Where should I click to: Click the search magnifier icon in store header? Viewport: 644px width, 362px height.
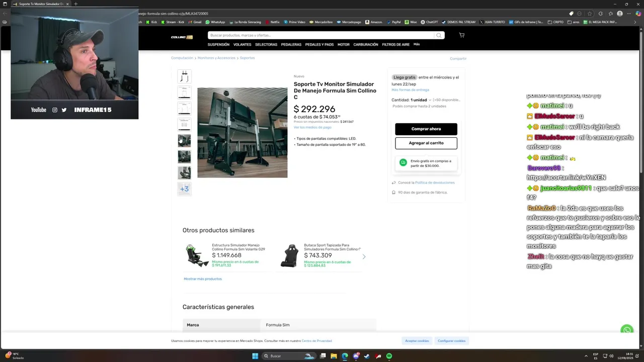439,35
